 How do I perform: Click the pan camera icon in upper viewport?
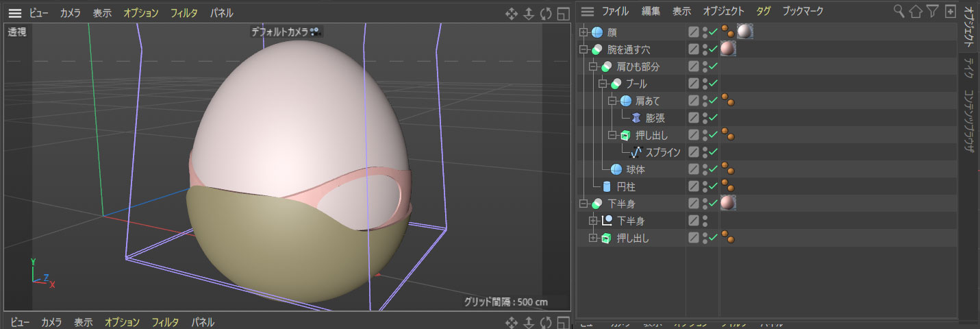coord(511,13)
